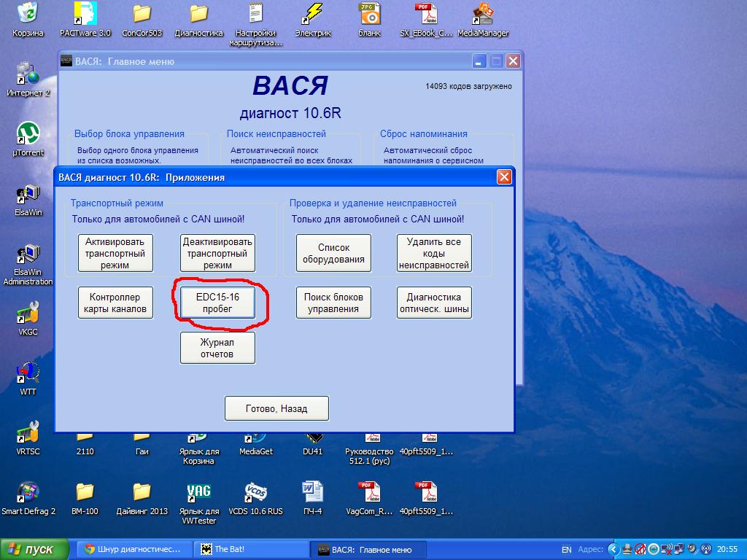The width and height of the screenshot is (747, 560).
Task: Launch the VCDS 10.6 RUS shortcut
Action: pyautogui.click(x=256, y=498)
